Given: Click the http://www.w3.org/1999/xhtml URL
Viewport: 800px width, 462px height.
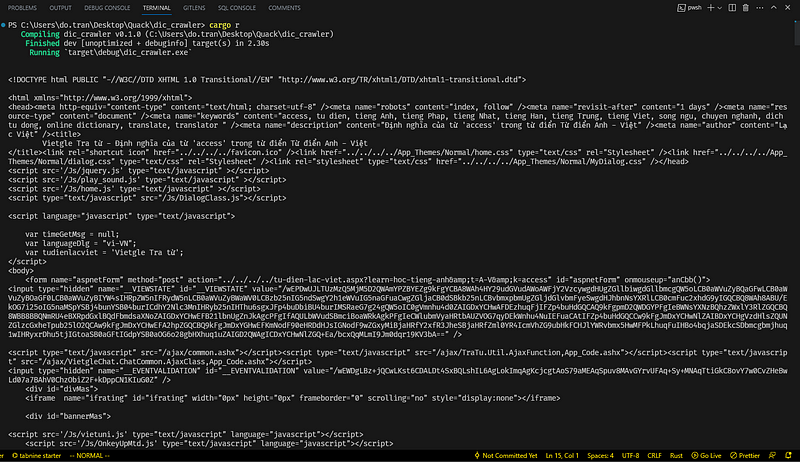Looking at the screenshot, I should point(124,98).
